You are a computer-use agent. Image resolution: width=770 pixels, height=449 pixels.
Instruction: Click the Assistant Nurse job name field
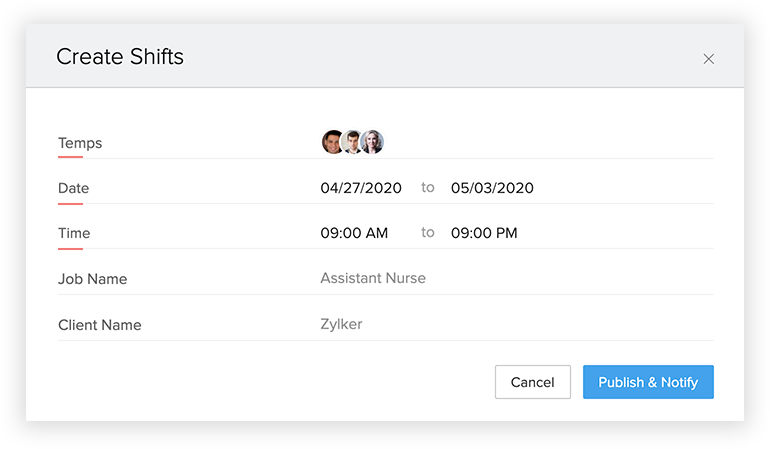(x=373, y=278)
